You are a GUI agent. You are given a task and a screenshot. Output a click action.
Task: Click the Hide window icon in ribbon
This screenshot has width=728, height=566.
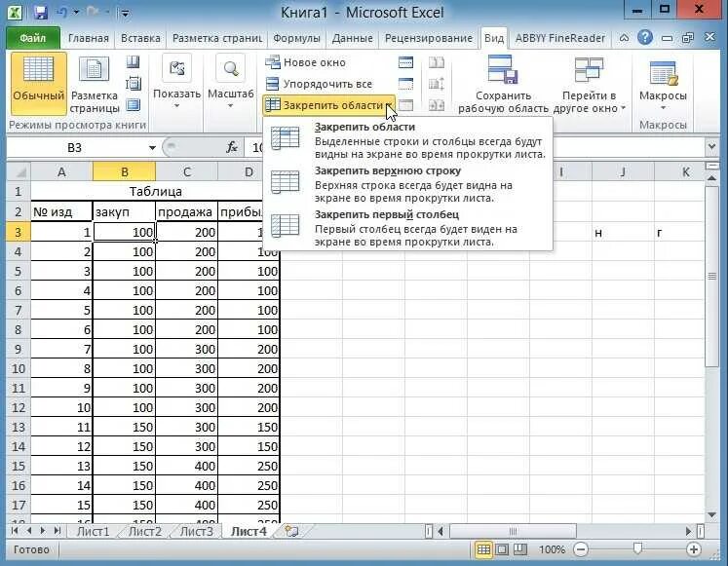(405, 84)
